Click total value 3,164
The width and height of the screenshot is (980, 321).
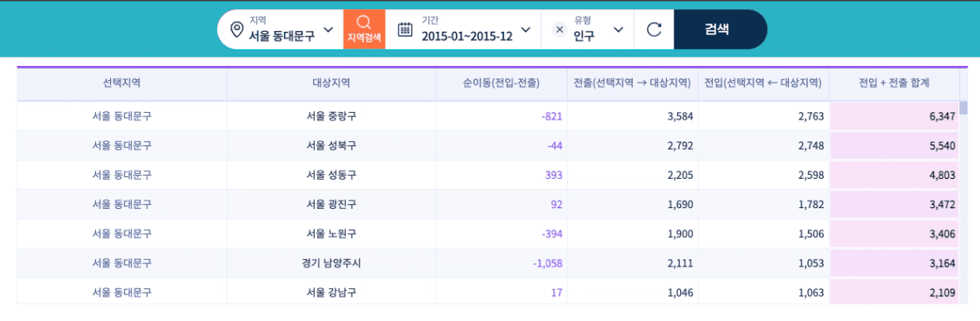pos(942,263)
